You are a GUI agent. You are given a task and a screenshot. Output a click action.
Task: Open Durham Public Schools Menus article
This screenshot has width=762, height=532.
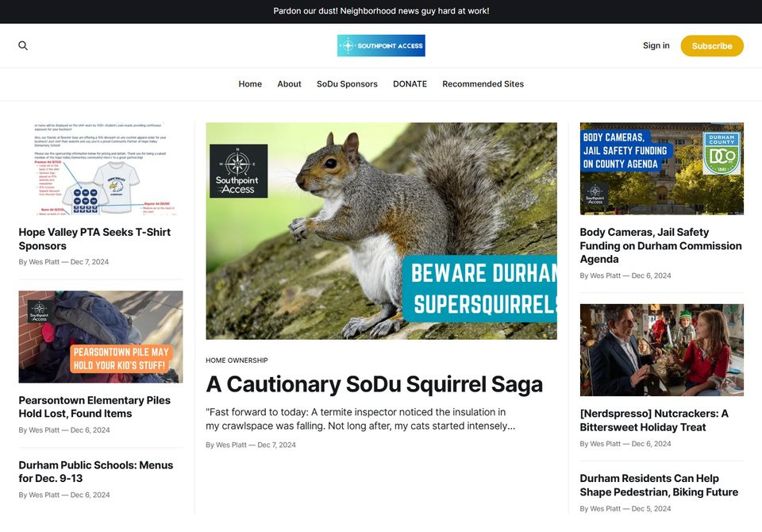click(96, 472)
